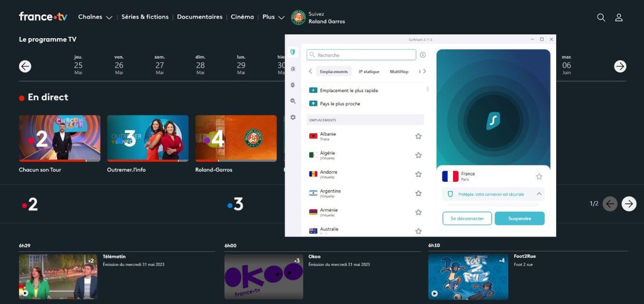Favorite Australie with its star icon
Viewport: 644px width, 304px height.
click(x=418, y=231)
